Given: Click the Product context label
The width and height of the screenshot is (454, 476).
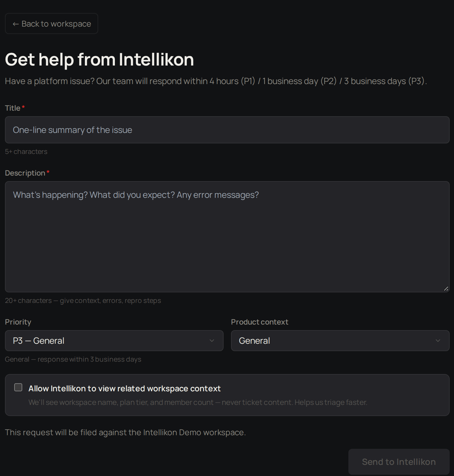Looking at the screenshot, I should pos(260,322).
